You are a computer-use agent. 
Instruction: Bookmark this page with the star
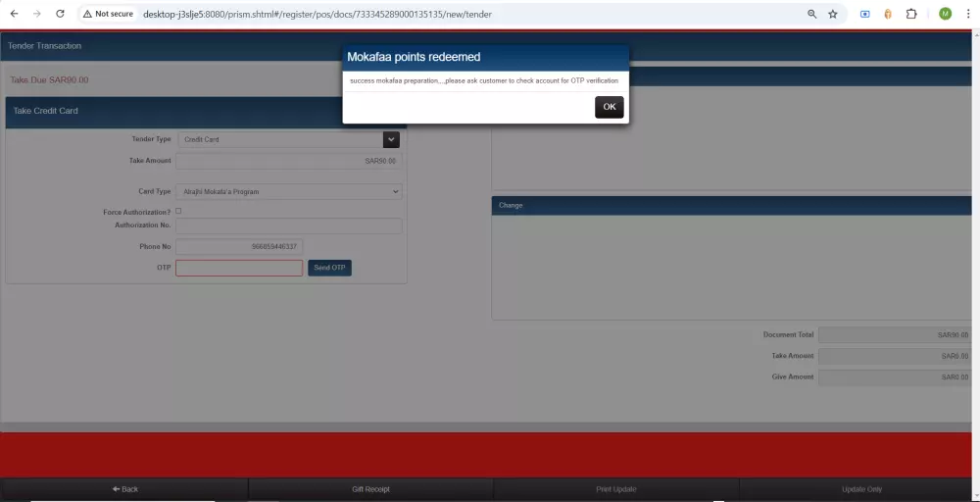(832, 14)
